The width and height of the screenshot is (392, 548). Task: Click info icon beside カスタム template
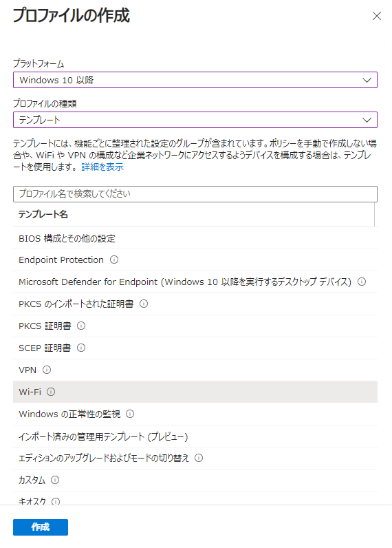(55, 480)
